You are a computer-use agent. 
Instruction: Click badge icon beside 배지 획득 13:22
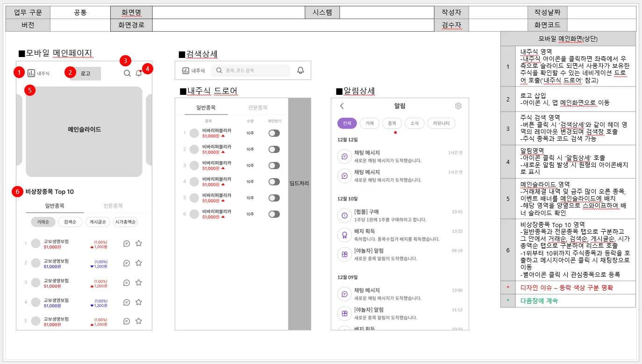coord(344,235)
